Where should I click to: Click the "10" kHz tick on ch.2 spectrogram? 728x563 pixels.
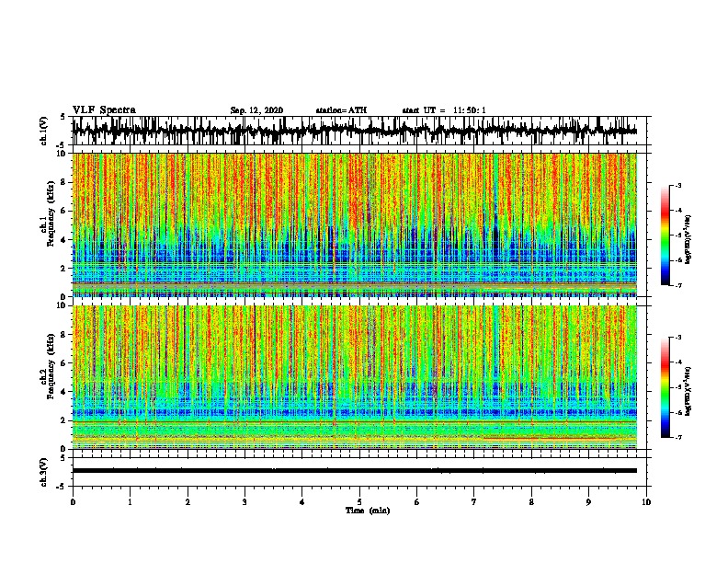coord(63,305)
